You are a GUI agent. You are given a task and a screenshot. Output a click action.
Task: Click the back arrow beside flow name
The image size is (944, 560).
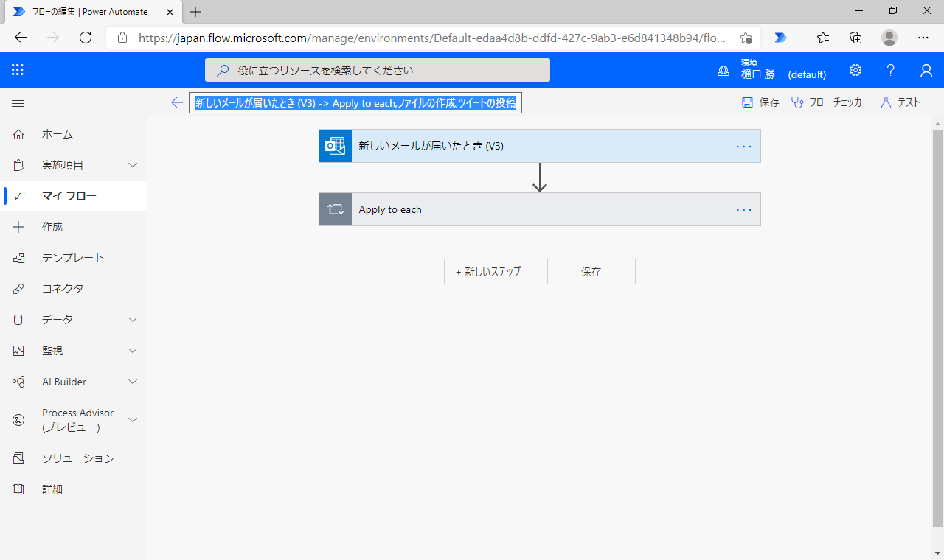point(176,102)
